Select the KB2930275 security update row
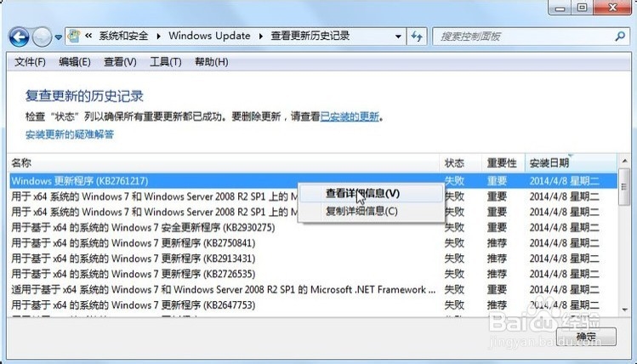Image resolution: width=637 pixels, height=364 pixels. [x=313, y=228]
